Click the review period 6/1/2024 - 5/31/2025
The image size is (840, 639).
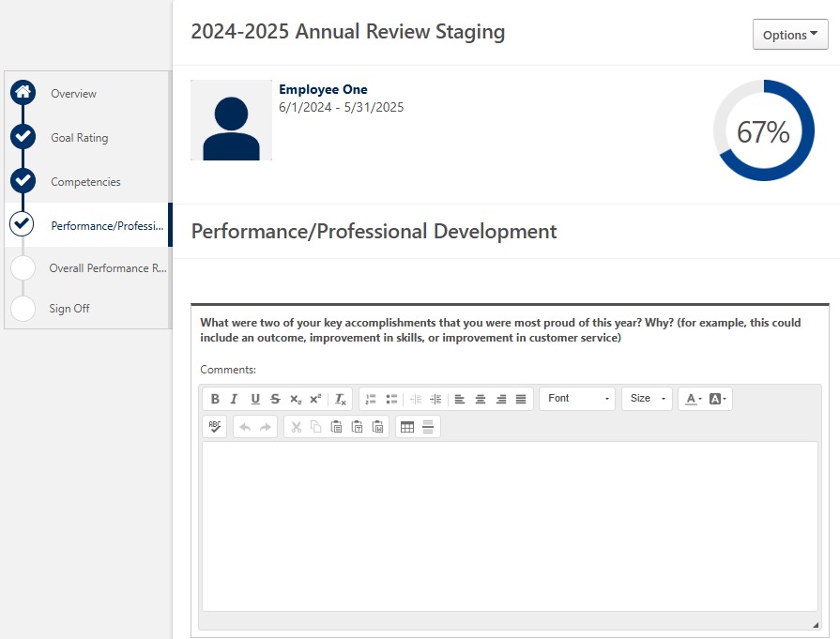click(x=342, y=107)
